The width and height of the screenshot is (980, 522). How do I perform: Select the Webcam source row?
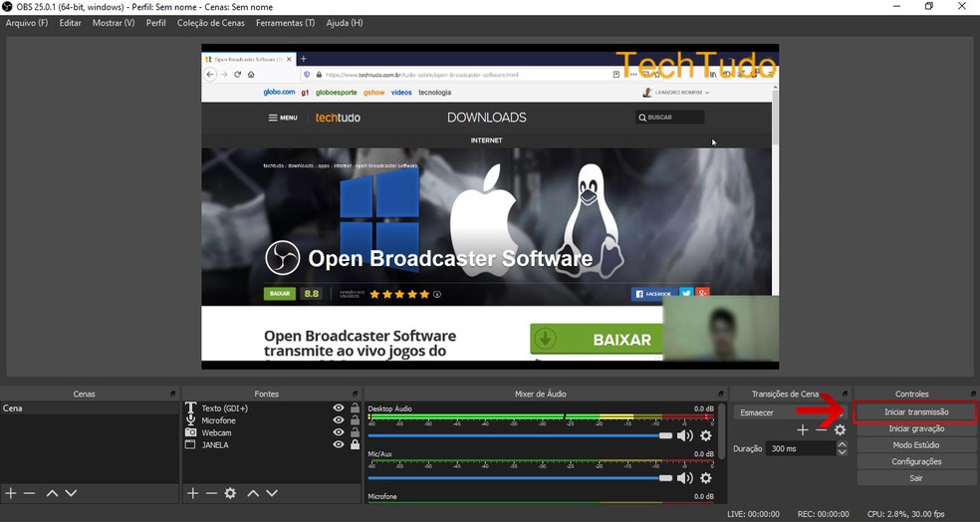point(273,432)
